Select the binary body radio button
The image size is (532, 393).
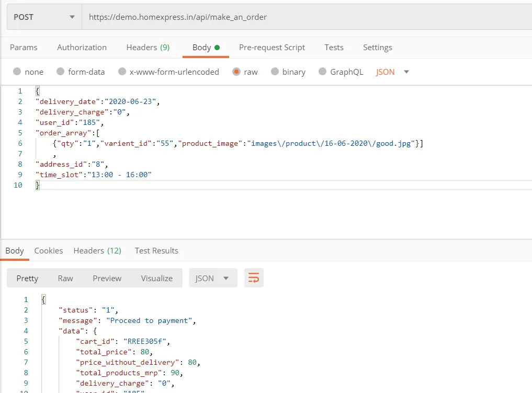pyautogui.click(x=275, y=72)
